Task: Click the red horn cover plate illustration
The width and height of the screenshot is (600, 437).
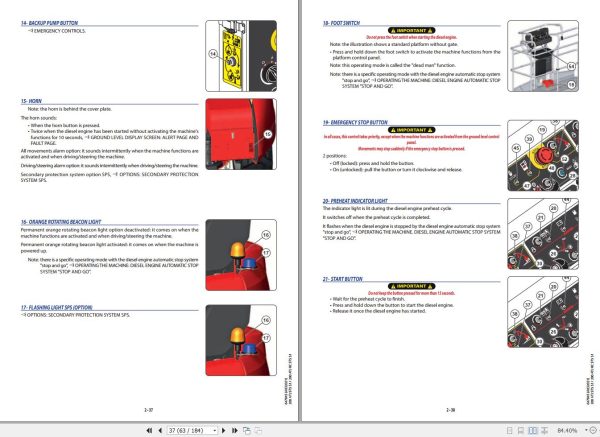Action: [x=241, y=134]
